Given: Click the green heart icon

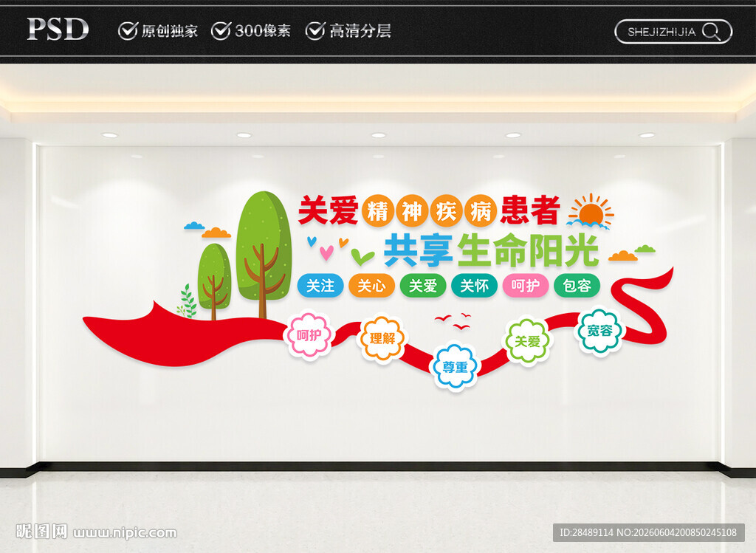Looking at the screenshot, I should pos(362,257).
